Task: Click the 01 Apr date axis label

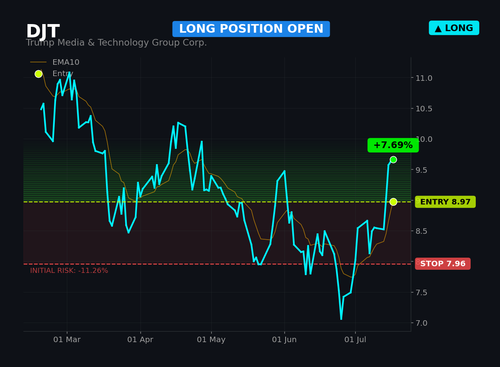Action: [140, 340]
